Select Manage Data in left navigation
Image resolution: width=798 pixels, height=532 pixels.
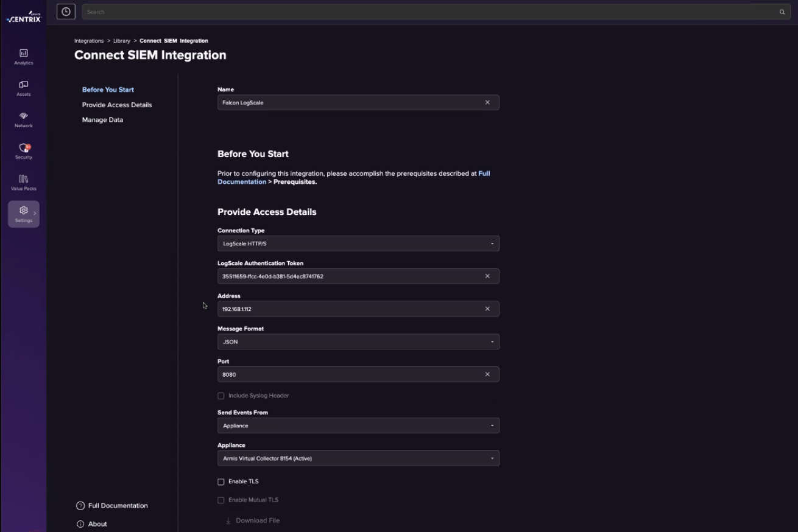point(102,120)
